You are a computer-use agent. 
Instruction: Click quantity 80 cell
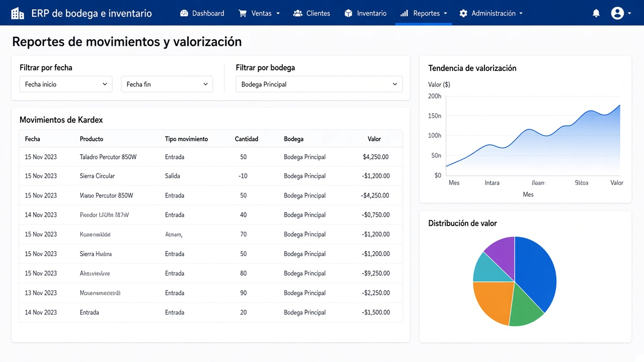coord(244,274)
